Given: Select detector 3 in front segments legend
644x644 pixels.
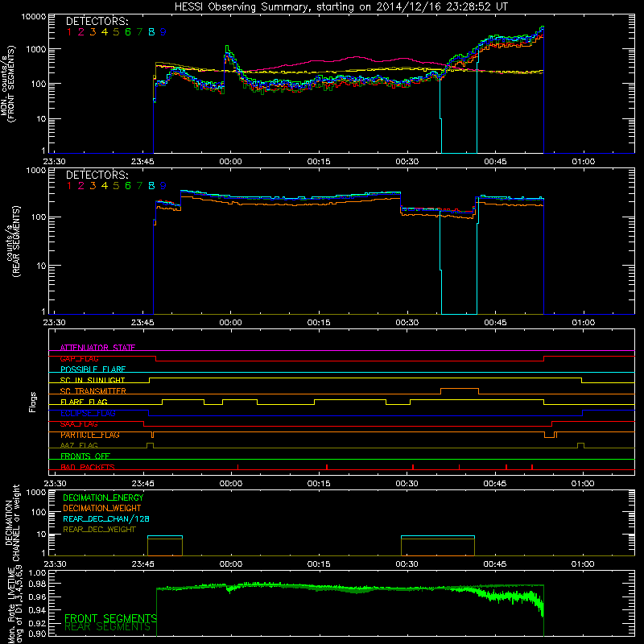Looking at the screenshot, I should (x=93, y=32).
